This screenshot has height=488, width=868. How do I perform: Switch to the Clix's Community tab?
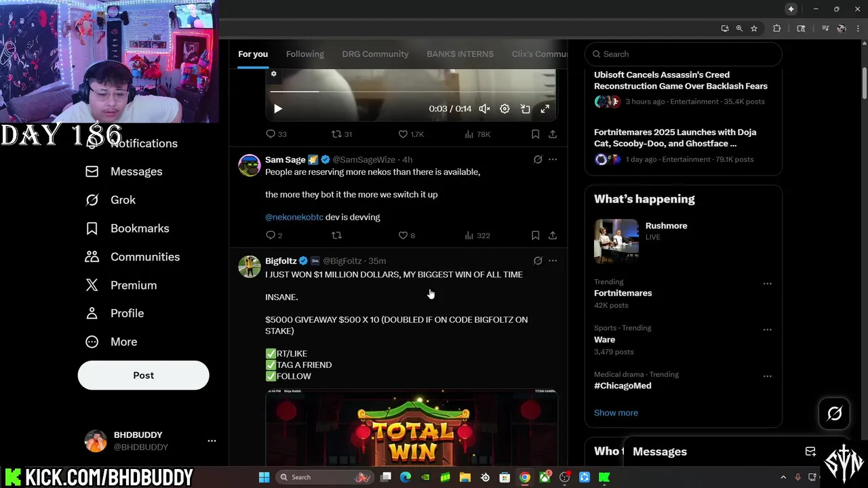click(539, 54)
